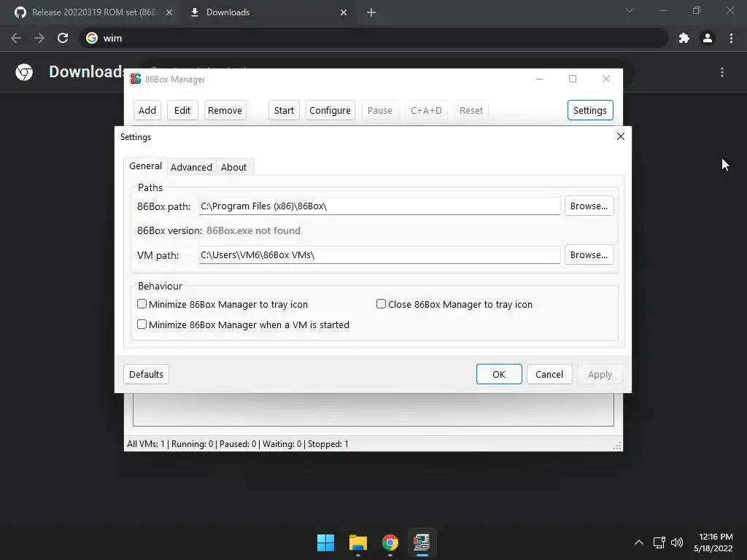Enable Close 86Box Manager to tray icon
The image size is (747, 560).
(454, 304)
